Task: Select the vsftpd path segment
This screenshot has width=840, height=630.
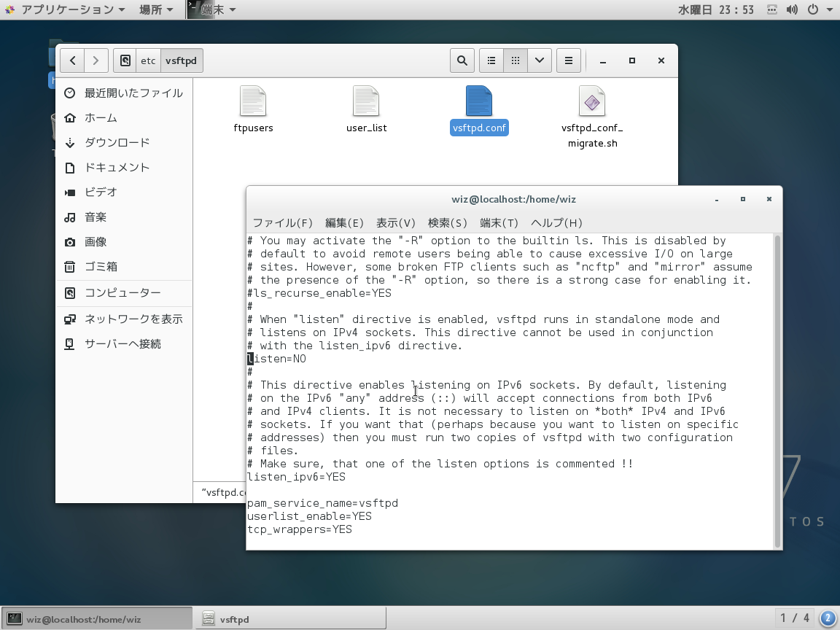Action: (181, 61)
